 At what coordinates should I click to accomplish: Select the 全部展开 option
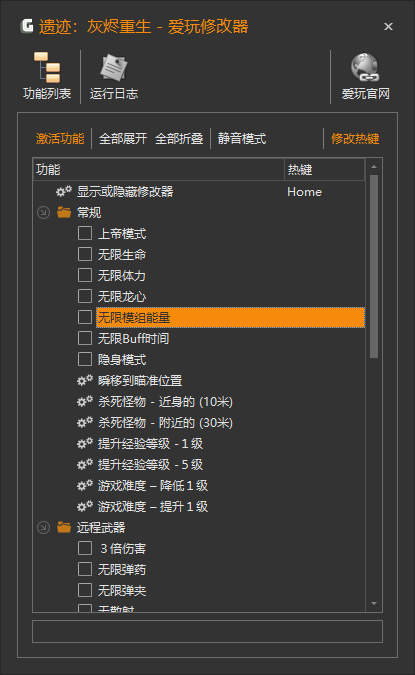(123, 139)
